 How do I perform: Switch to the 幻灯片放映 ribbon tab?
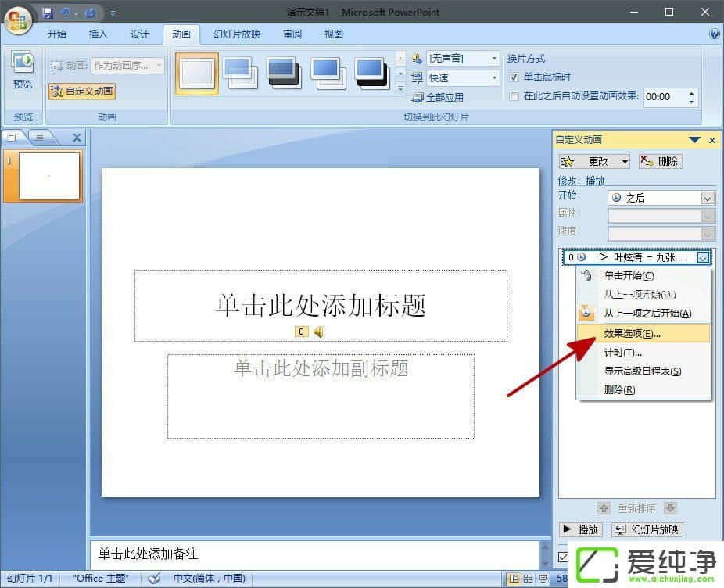click(x=238, y=34)
